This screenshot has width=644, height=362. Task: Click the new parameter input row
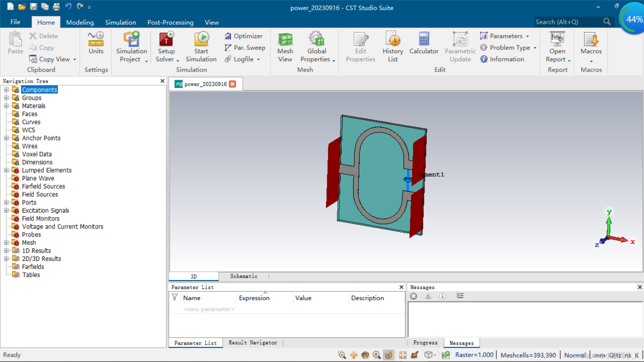209,309
